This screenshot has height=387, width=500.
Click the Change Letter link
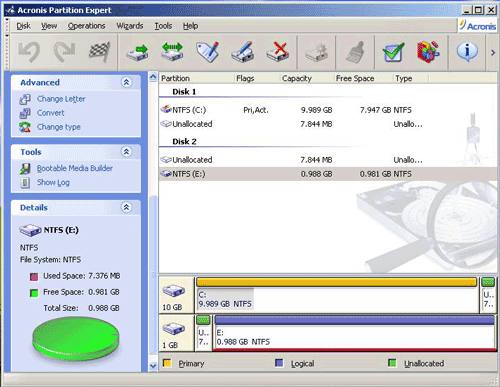tap(61, 99)
